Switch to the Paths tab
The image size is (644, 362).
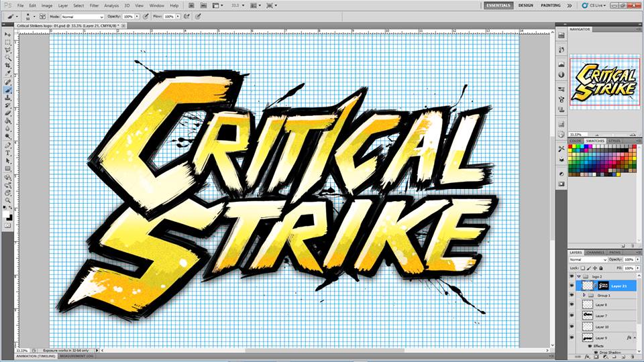pos(615,253)
